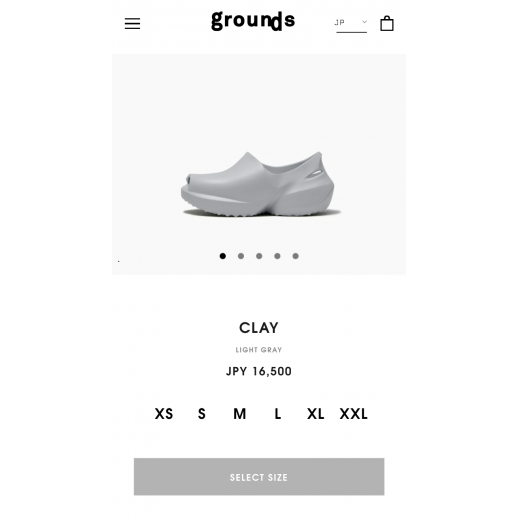
Task: View fourth carousel image dot
Action: 277,256
